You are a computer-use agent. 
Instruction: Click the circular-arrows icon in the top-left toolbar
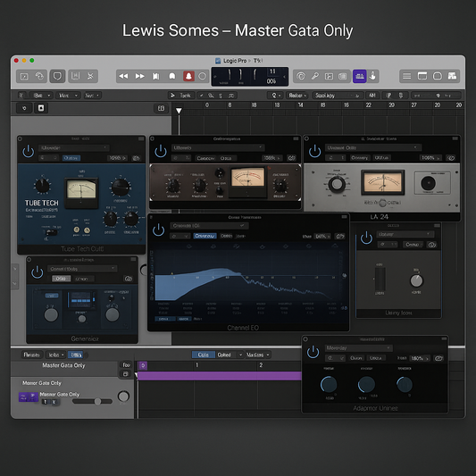40,76
